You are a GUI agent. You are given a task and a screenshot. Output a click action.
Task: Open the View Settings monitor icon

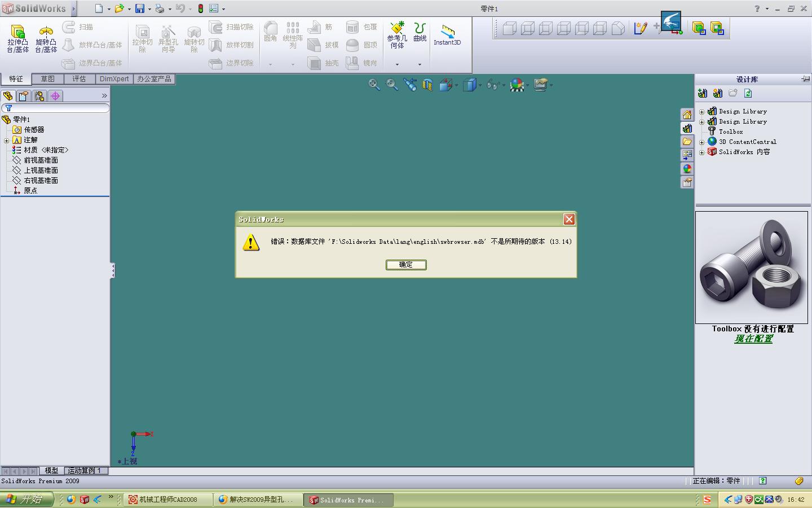[x=540, y=85]
